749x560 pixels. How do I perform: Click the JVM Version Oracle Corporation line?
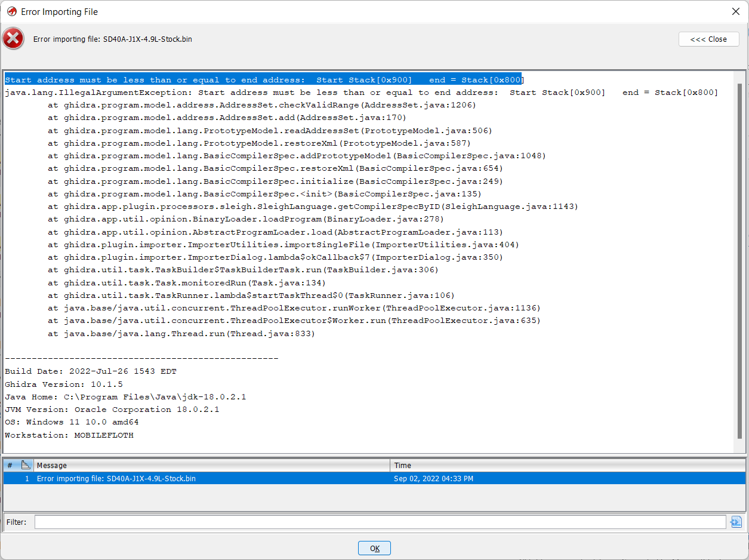coord(112,410)
